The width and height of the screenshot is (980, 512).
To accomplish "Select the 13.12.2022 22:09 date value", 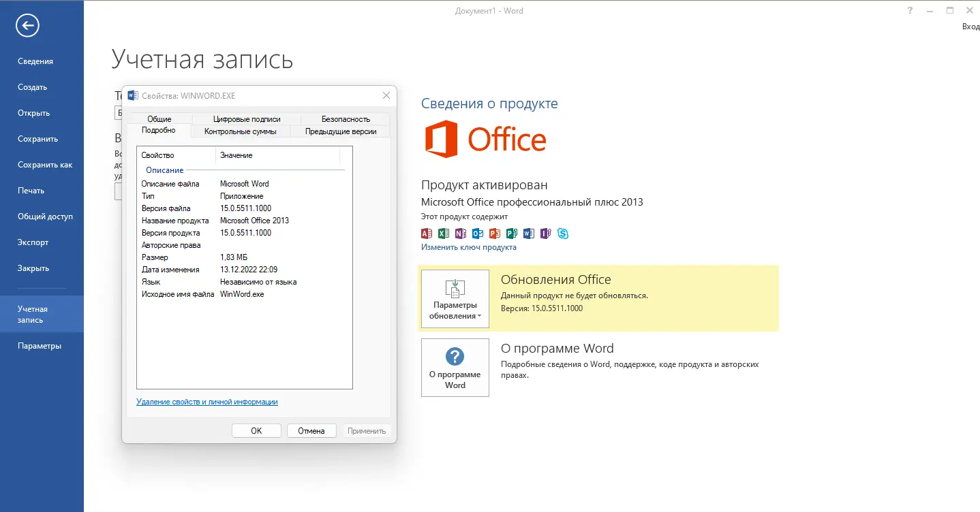I will 249,270.
